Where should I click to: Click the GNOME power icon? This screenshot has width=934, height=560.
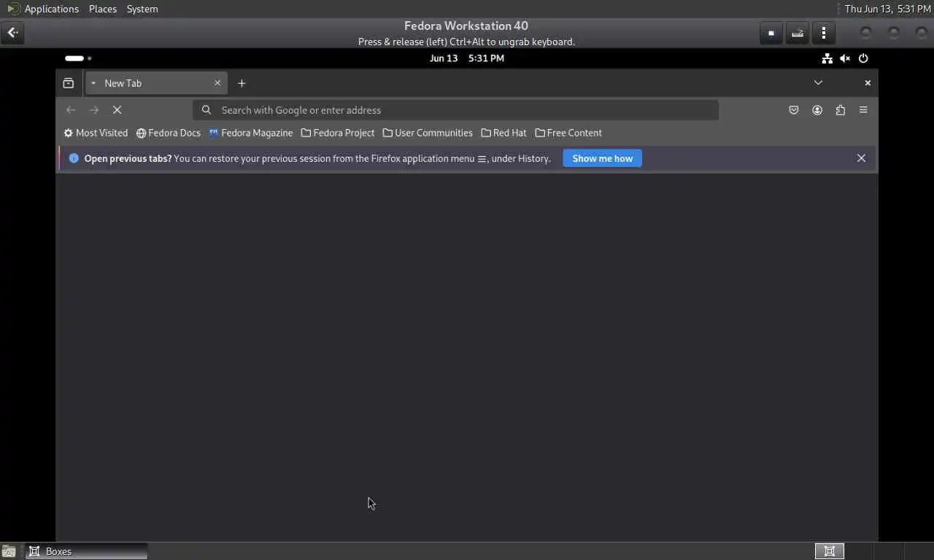coord(863,58)
